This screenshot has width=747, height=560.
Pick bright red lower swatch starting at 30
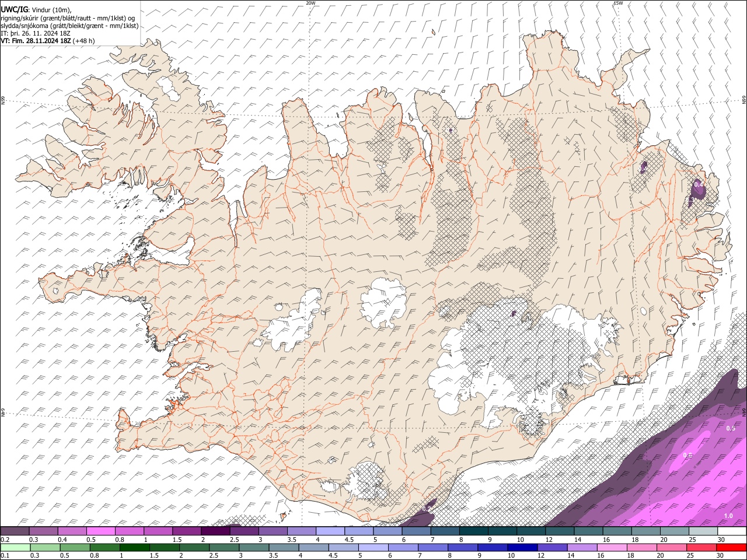click(731, 547)
